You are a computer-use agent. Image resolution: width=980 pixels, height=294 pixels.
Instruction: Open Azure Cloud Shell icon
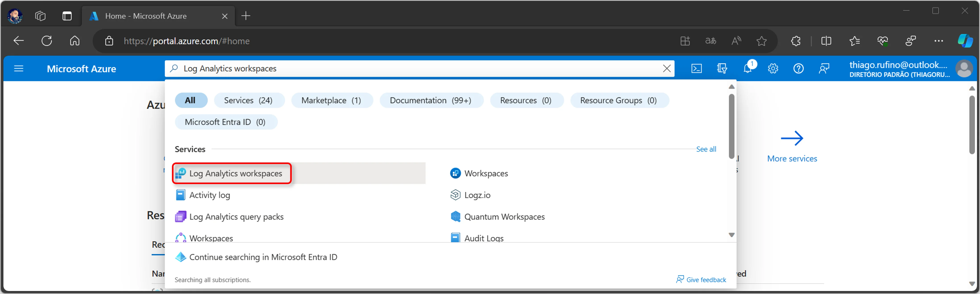click(x=696, y=69)
